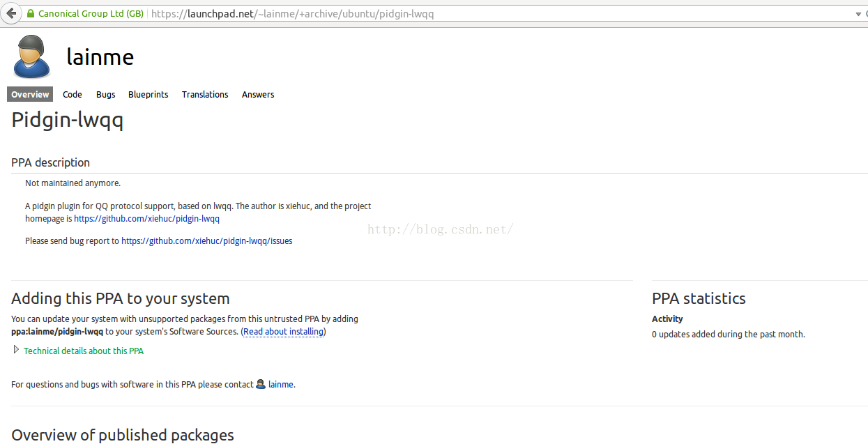Image resolution: width=868 pixels, height=444 pixels.
Task: Open the lainme contact link
Action: 281,385
